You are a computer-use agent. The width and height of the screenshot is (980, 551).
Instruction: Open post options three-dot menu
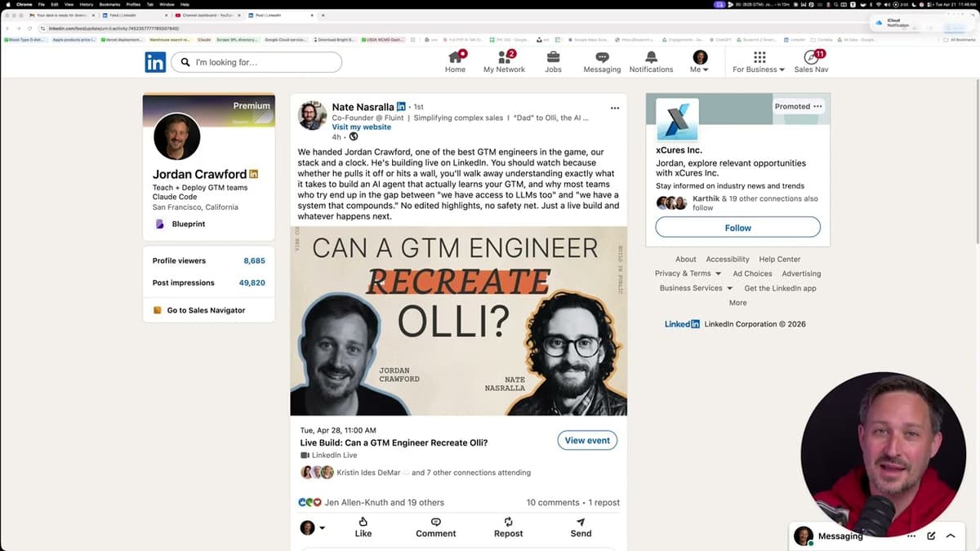point(615,108)
